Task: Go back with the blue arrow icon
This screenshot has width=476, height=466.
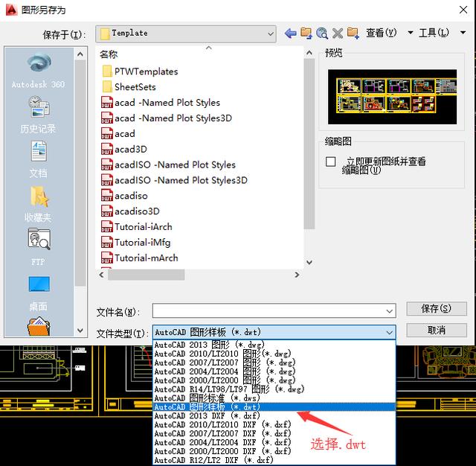Action: tap(291, 33)
